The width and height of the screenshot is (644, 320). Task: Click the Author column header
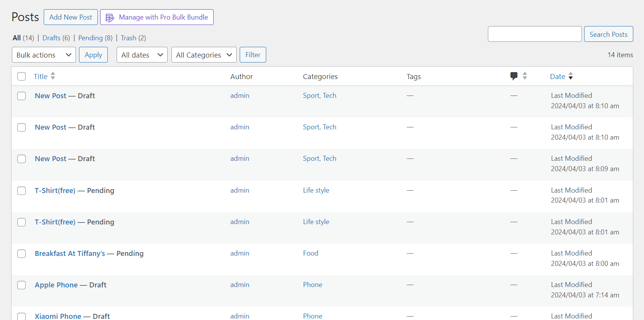point(242,76)
